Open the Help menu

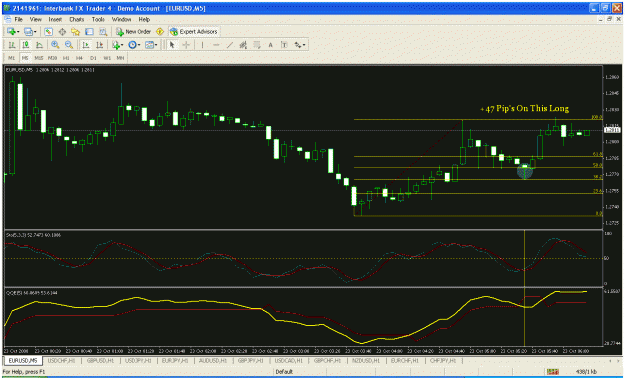[144, 19]
